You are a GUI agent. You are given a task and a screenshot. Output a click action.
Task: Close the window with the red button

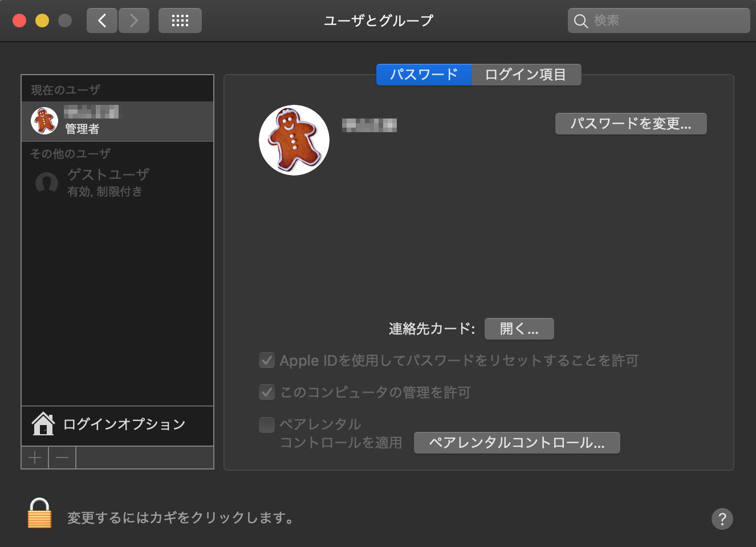19,21
